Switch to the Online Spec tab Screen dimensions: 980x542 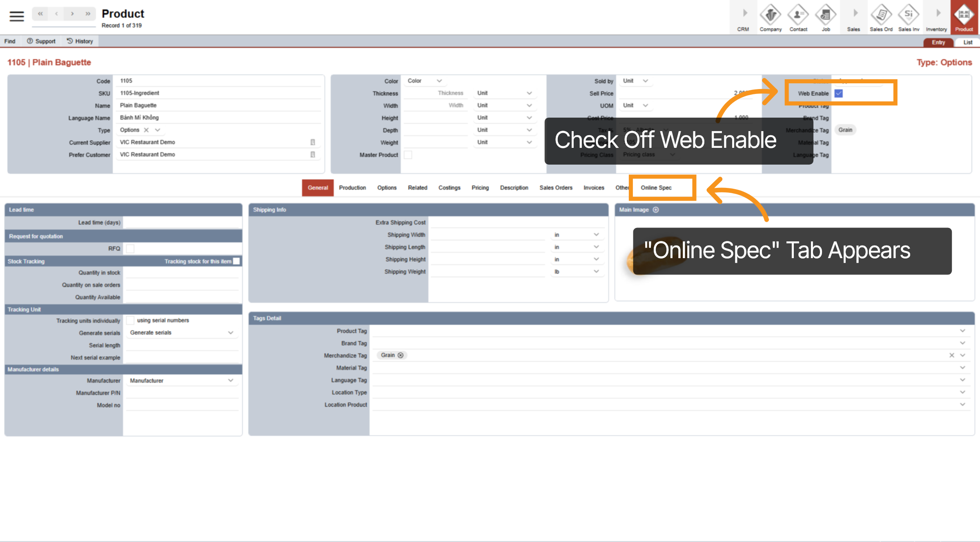[x=656, y=188]
